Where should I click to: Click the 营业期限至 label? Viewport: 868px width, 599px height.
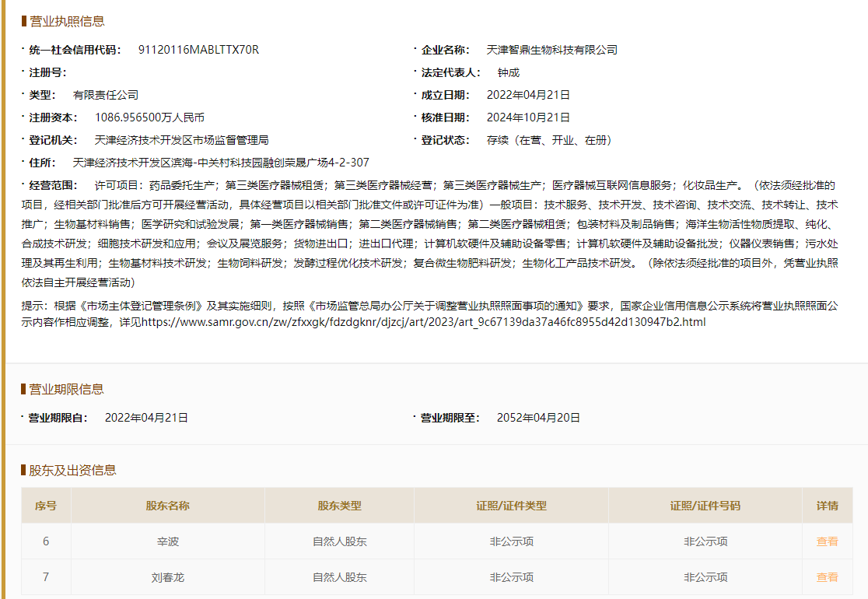click(450, 418)
